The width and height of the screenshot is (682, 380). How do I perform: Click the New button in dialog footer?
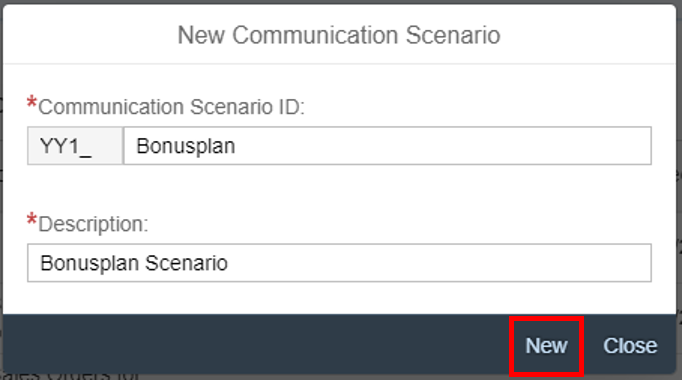tap(546, 346)
